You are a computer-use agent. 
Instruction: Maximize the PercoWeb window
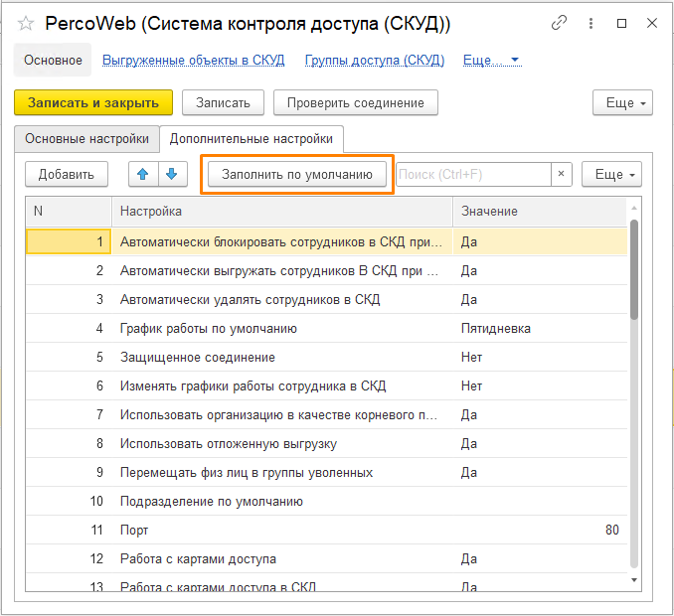tap(621, 23)
